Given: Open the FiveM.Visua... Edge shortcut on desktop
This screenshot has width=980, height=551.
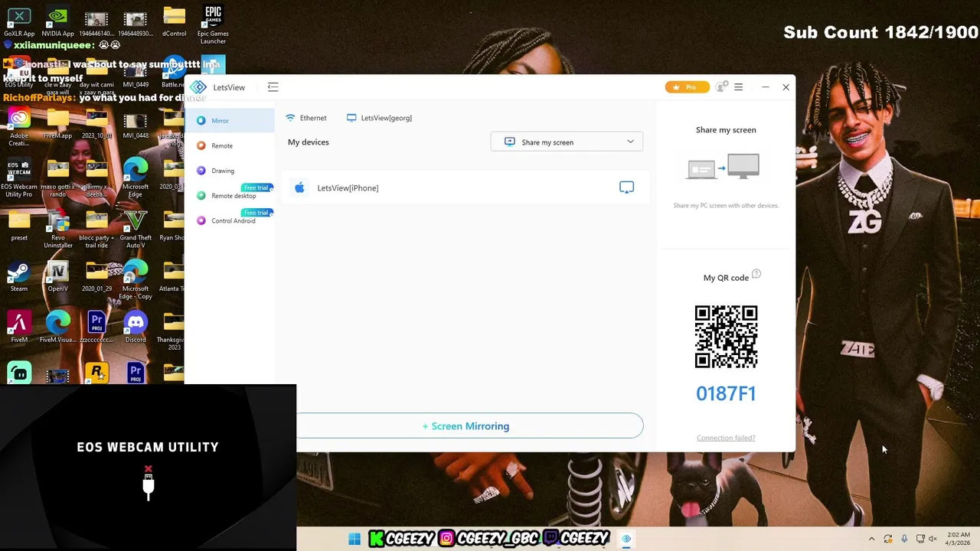Looking at the screenshot, I should point(58,328).
